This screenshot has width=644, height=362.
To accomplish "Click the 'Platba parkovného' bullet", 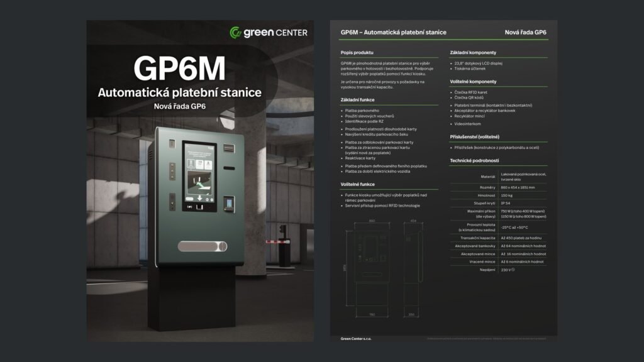I will pos(362,111).
